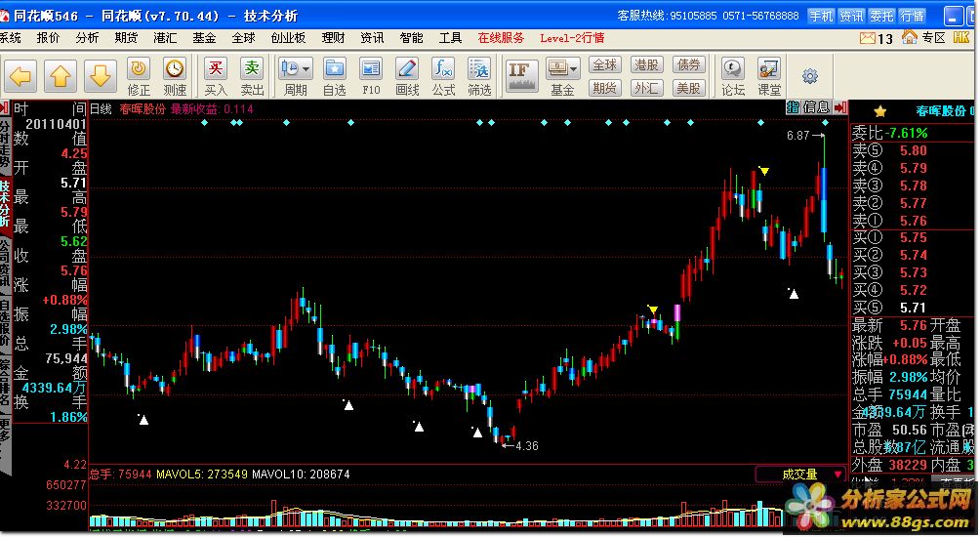Switch to the 公司资讯 side tab

pos(5,265)
